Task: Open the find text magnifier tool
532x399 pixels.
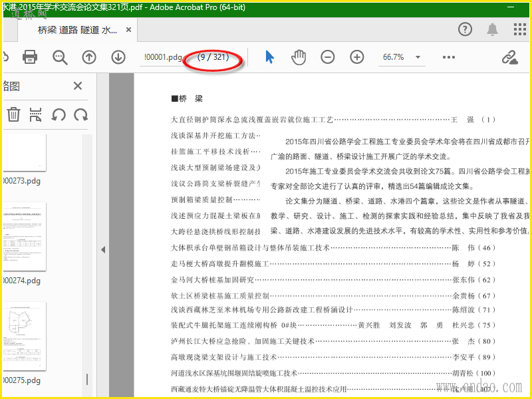Action: tap(60, 57)
